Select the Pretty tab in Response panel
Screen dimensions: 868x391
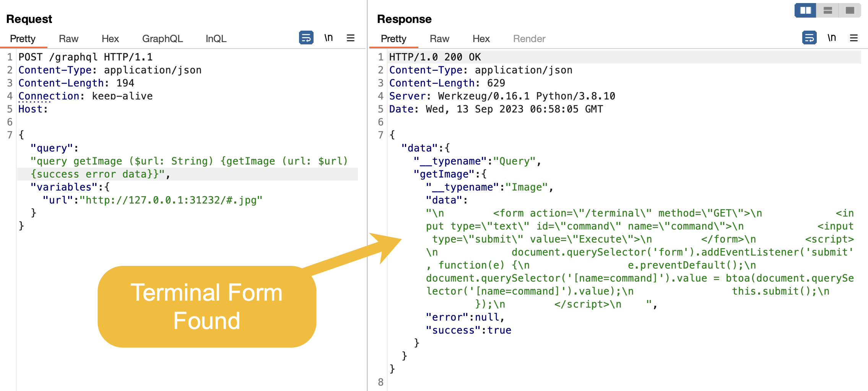click(393, 38)
